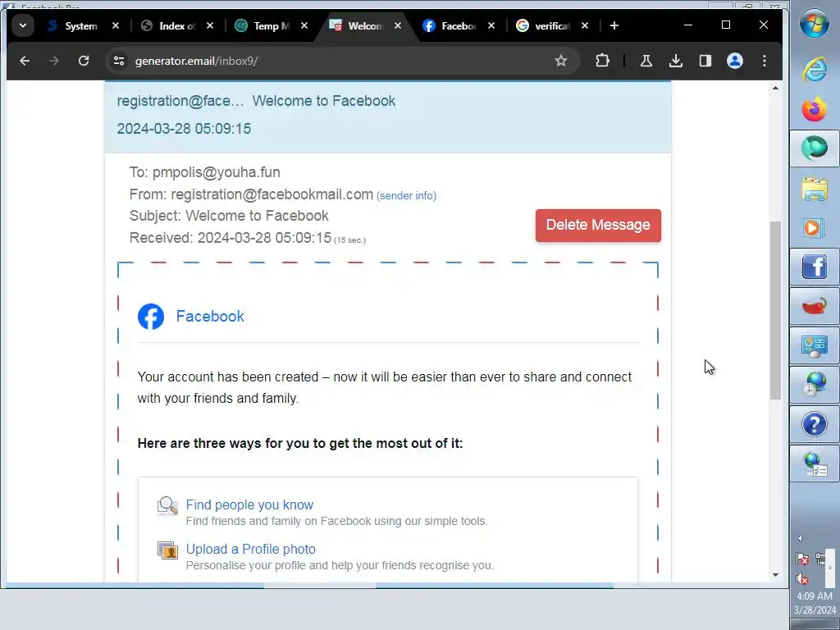The width and height of the screenshot is (840, 630).
Task: Open the red chili pepper app icon
Action: tap(815, 307)
